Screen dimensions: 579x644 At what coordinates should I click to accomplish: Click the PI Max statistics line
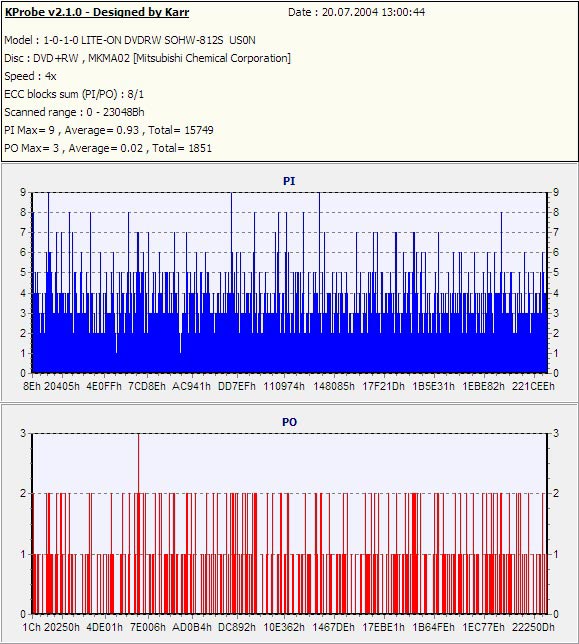[109, 130]
